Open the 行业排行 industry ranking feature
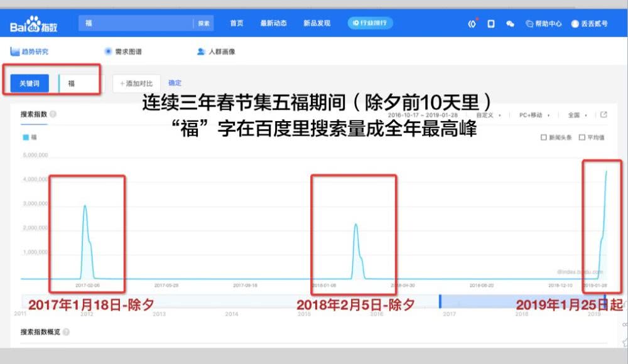The width and height of the screenshot is (628, 364). coord(370,23)
